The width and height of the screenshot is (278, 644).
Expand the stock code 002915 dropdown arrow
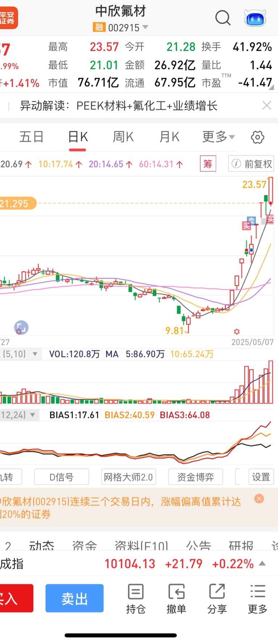click(146, 27)
